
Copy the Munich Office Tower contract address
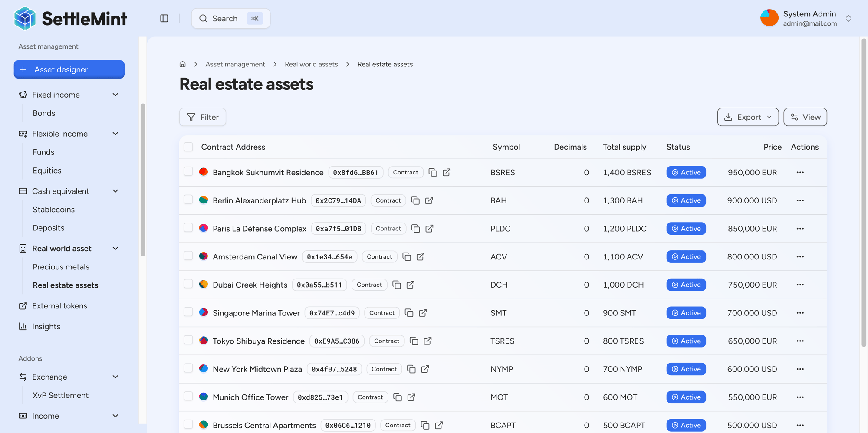click(x=397, y=397)
